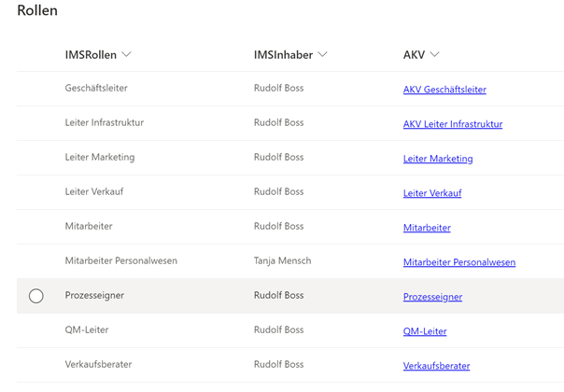Select the Prozesseigner row radio circle
This screenshot has height=392, width=564.
[36, 296]
